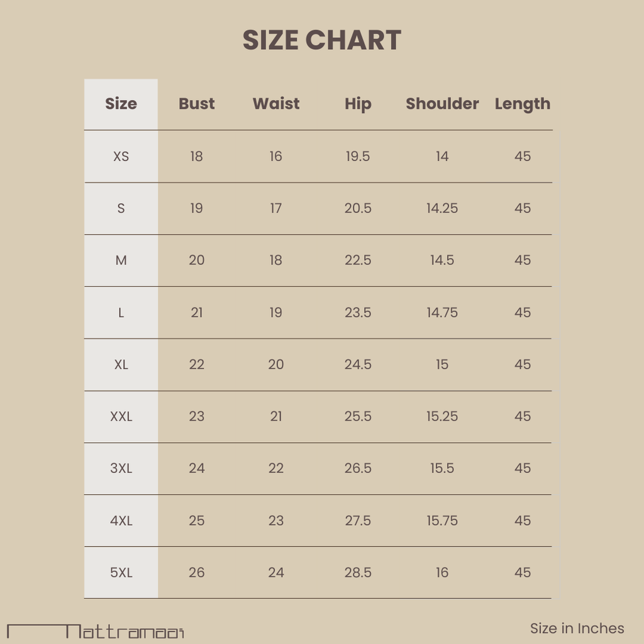Click the Waist column header
Viewport: 644px width, 644px height.
[x=276, y=104]
